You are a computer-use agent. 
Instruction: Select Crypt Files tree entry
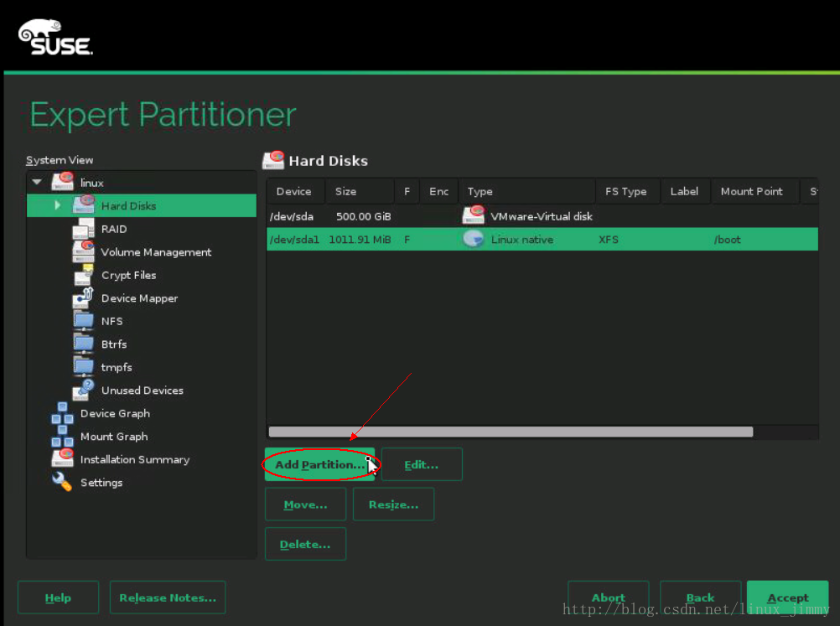[x=128, y=275]
